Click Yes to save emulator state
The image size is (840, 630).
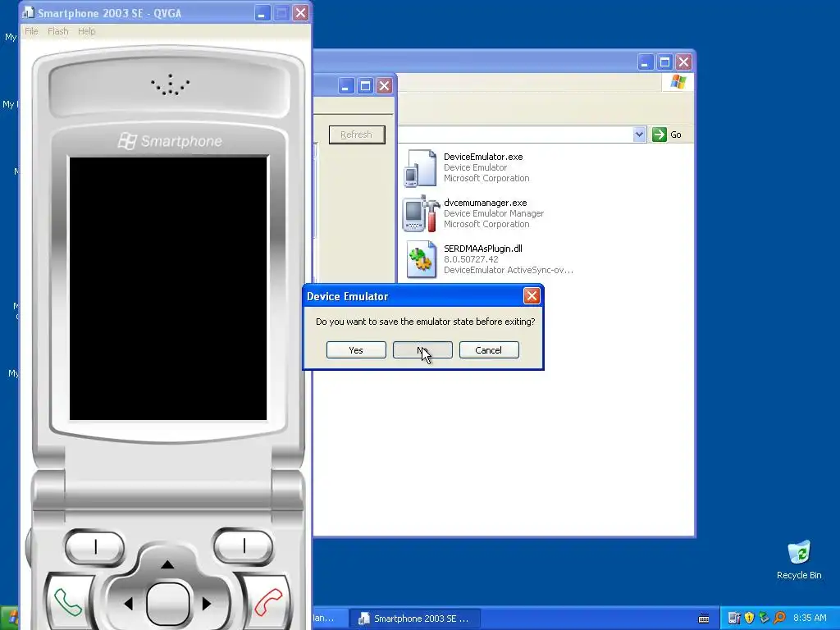tap(356, 349)
